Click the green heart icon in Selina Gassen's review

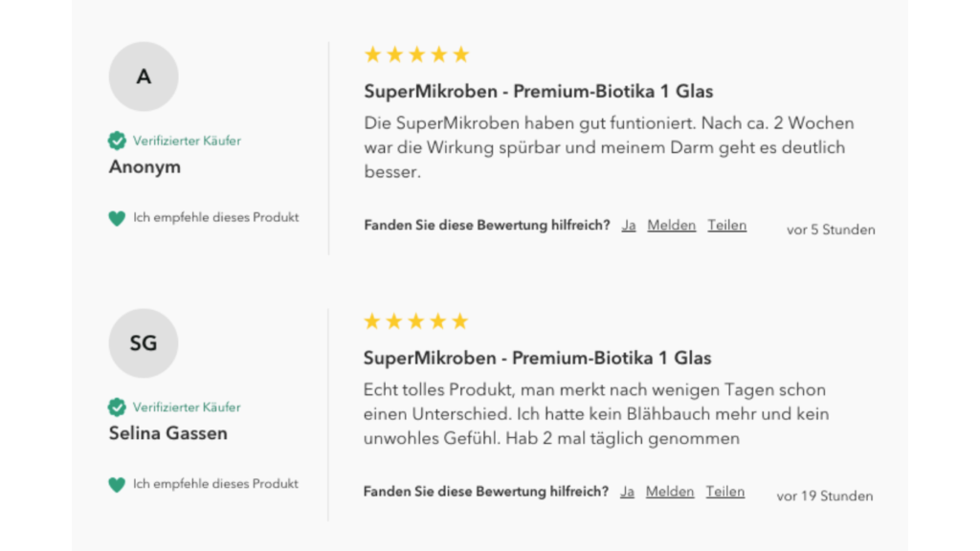[x=117, y=484]
